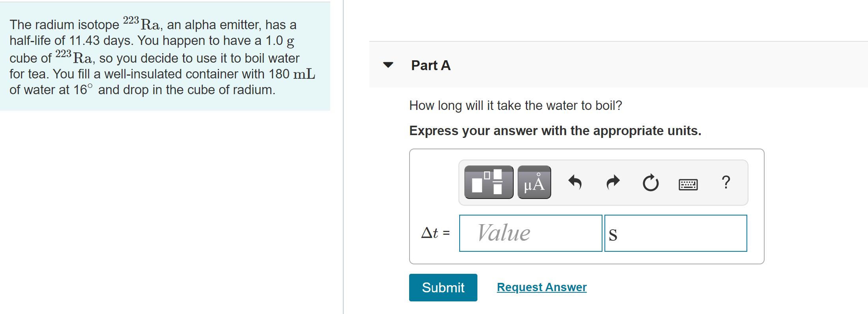Open the on-screen keyboard icon
The image size is (868, 314).
pyautogui.click(x=687, y=184)
